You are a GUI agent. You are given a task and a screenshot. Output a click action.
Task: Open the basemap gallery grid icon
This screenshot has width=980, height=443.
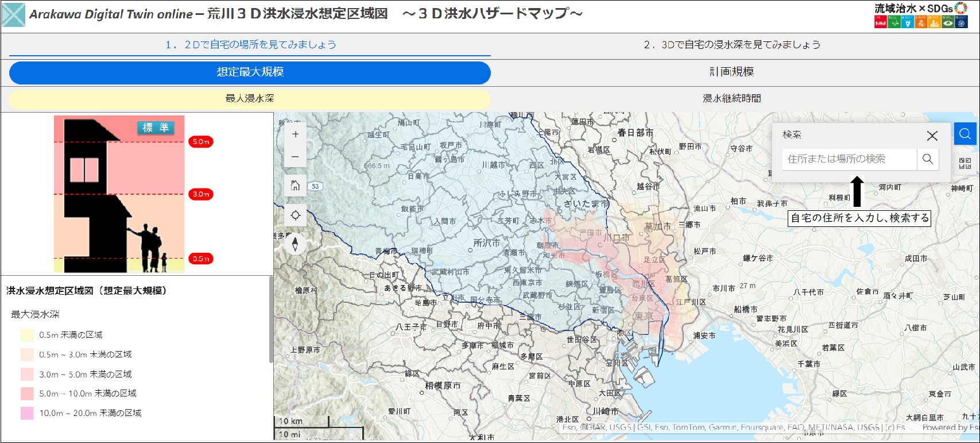(965, 164)
